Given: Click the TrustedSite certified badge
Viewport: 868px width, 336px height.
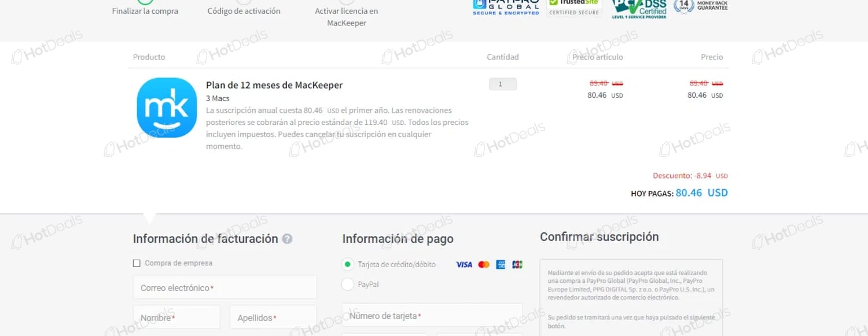Looking at the screenshot, I should point(574,8).
